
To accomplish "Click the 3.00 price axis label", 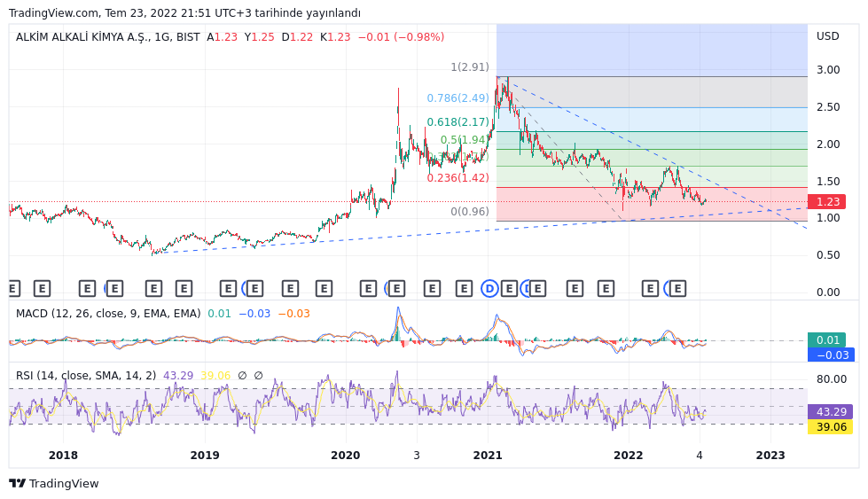I will (x=828, y=70).
